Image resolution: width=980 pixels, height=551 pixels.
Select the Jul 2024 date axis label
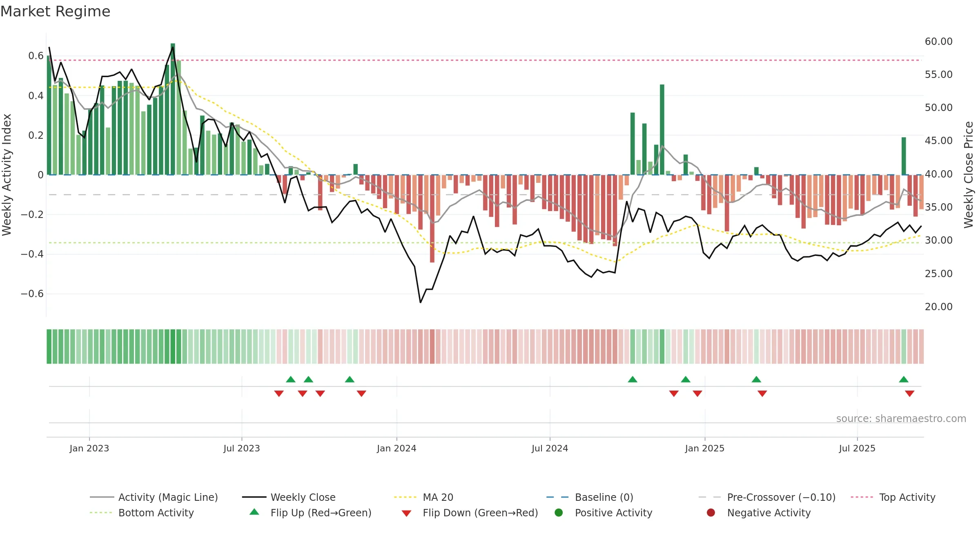[550, 448]
